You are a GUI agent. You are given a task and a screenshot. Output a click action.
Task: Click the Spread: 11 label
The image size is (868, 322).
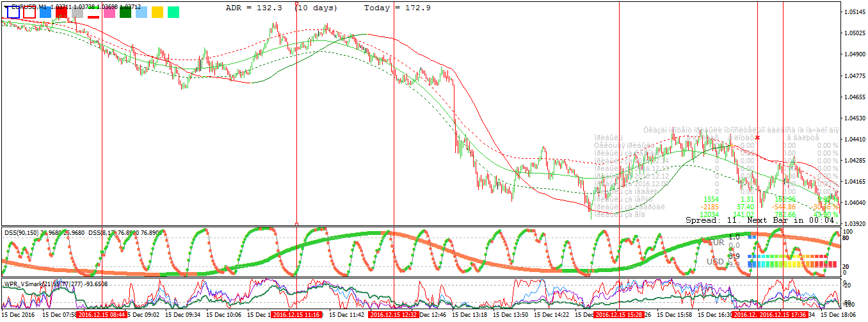pos(711,220)
